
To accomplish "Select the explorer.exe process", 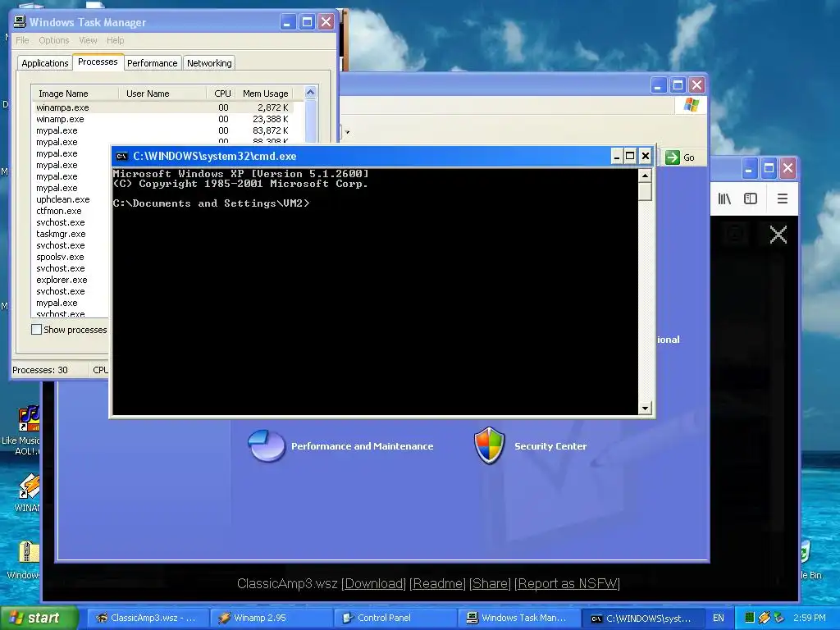I will 62,280.
